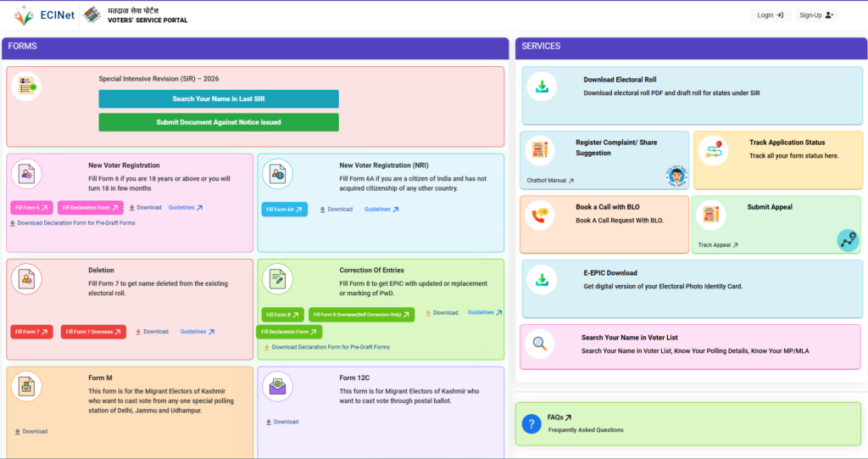Open Fill Form 6A for NRI registration
The image size is (868, 459).
tap(284, 210)
